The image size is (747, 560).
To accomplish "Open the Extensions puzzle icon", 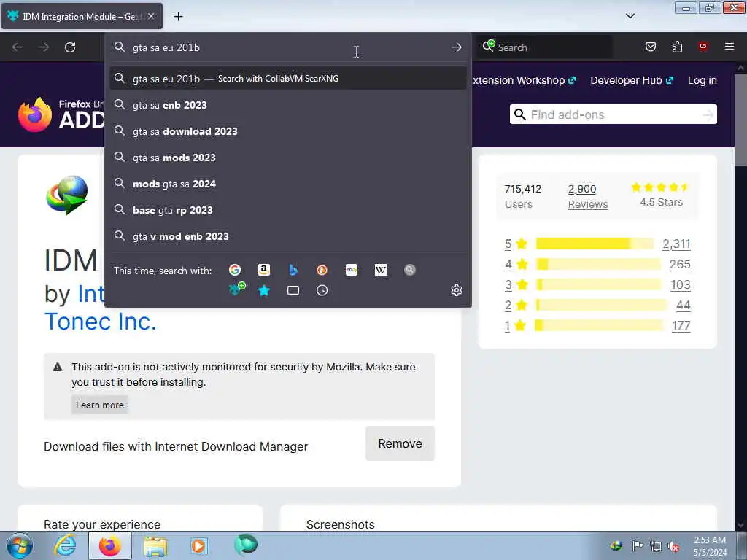I will pos(677,47).
